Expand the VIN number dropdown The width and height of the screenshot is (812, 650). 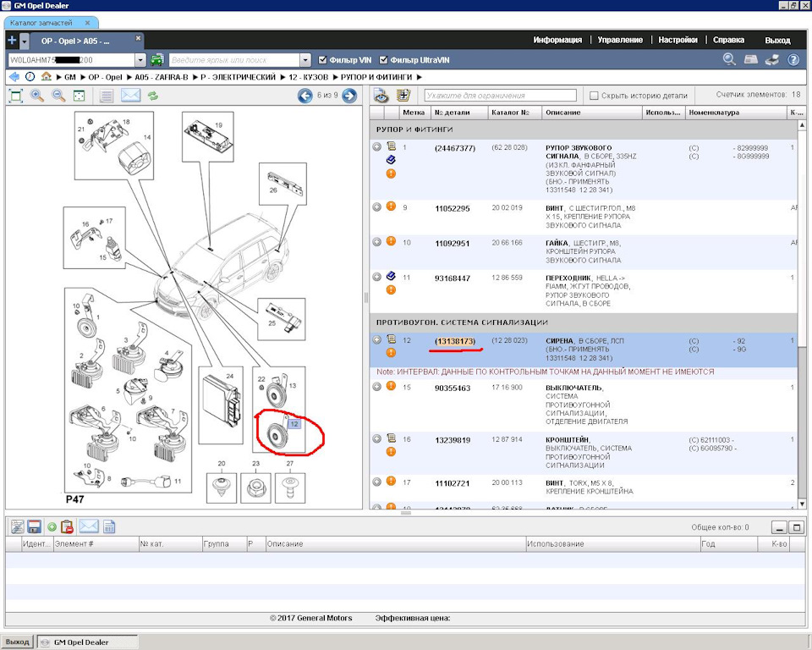(140, 61)
